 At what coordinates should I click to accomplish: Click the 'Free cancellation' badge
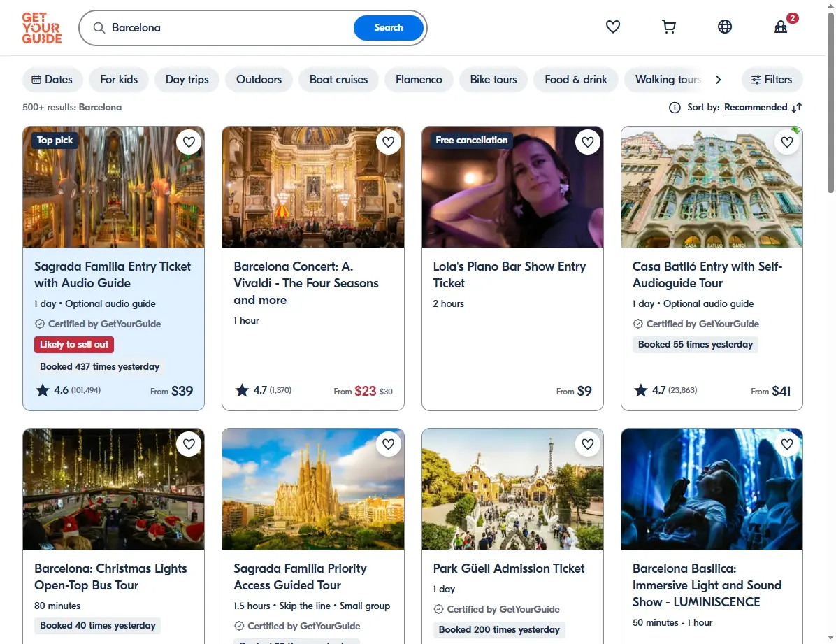coord(471,140)
